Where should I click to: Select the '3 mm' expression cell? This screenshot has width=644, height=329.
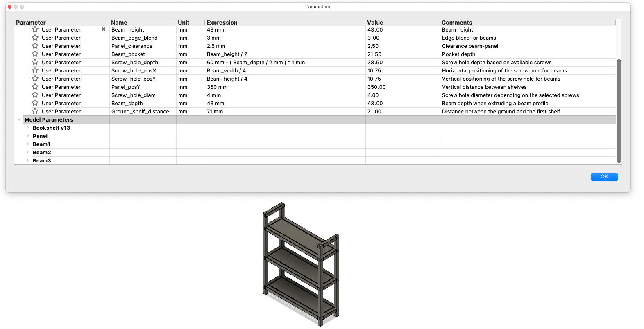tap(285, 38)
